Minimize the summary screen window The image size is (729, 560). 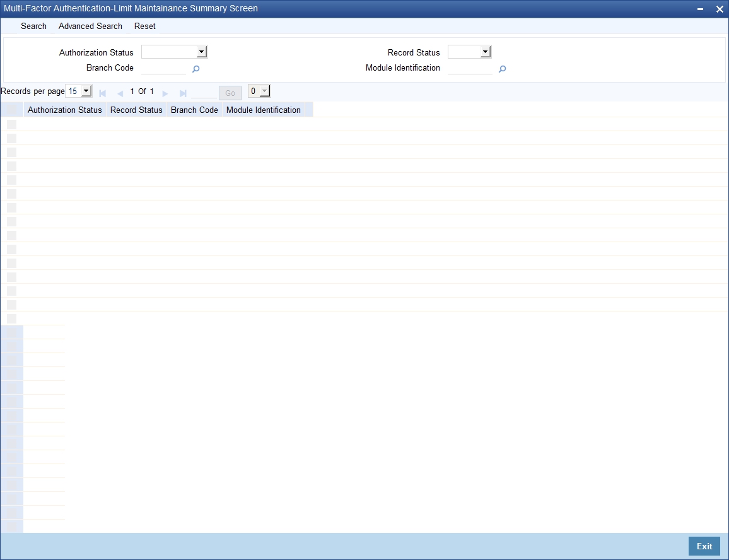coord(700,9)
